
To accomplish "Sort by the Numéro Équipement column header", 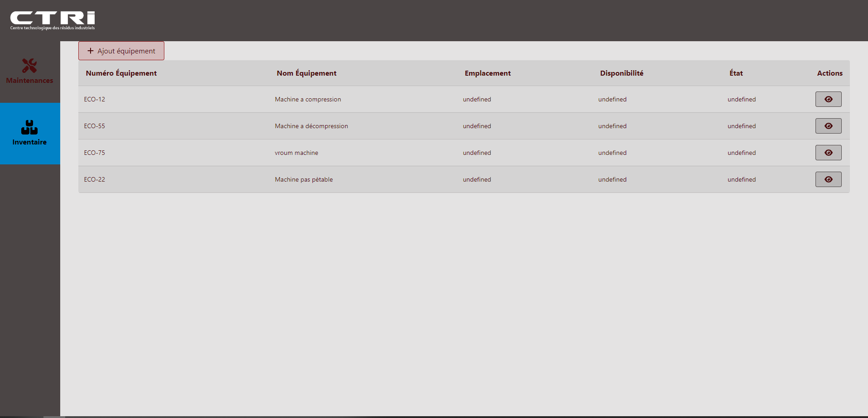I will tap(121, 73).
